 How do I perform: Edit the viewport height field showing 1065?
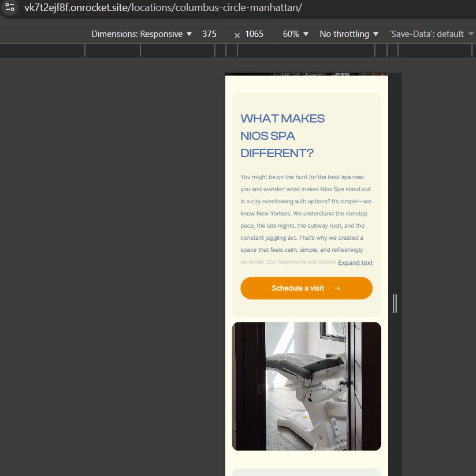[254, 34]
